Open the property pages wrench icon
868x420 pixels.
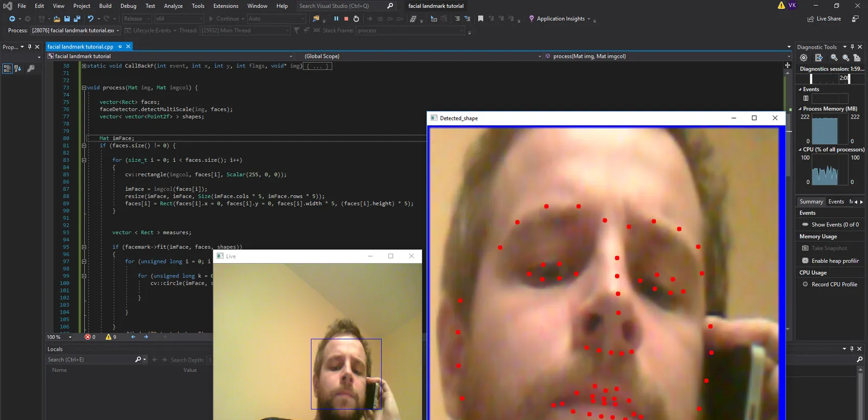(31, 68)
